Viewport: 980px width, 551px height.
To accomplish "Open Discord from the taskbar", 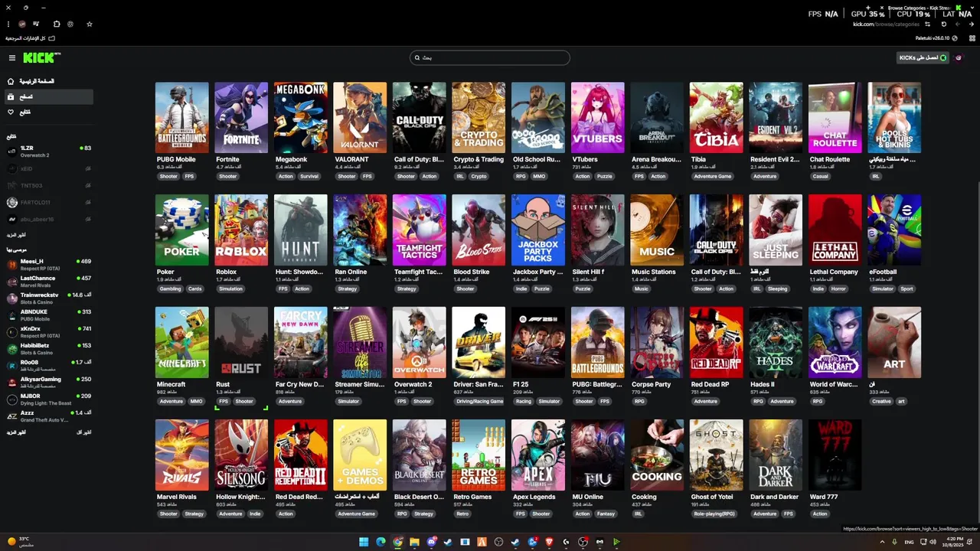I will 431,542.
